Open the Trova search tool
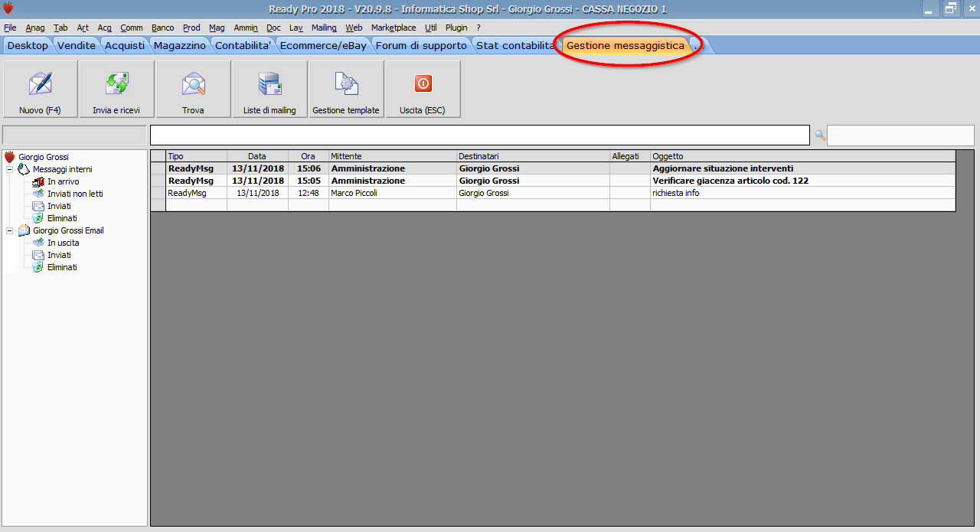The image size is (980, 532). pyautogui.click(x=193, y=89)
